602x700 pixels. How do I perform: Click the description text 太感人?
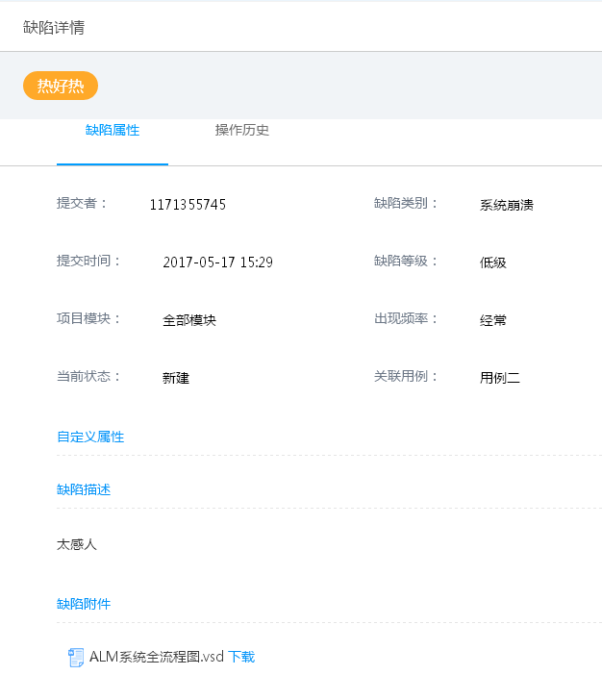tap(77, 544)
